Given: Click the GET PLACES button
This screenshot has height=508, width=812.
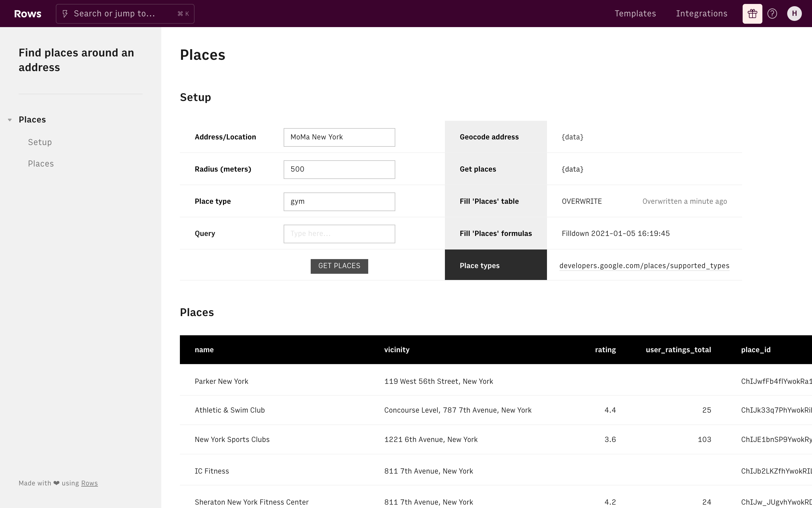Looking at the screenshot, I should pyautogui.click(x=339, y=266).
